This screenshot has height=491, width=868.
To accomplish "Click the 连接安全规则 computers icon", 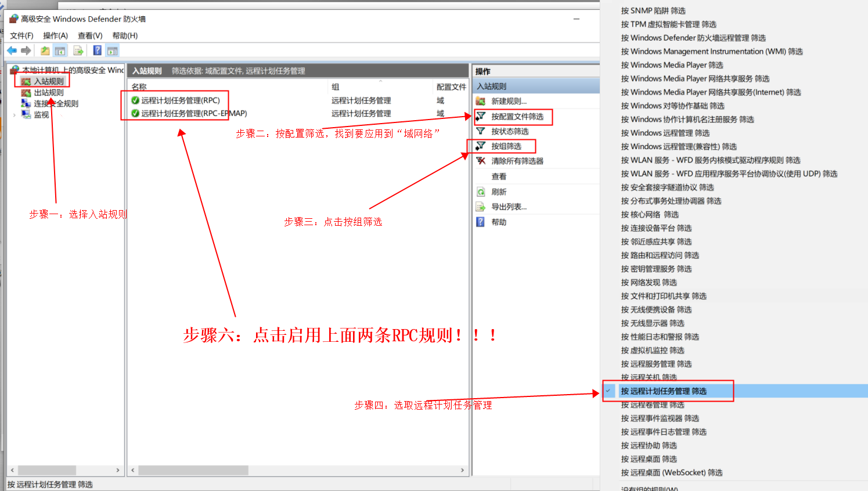I will pyautogui.click(x=26, y=103).
